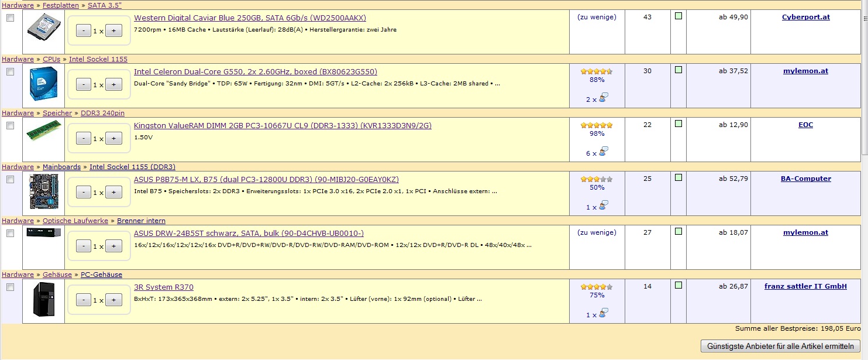Viewport: 868px width, 360px height.
Task: Click the ASUS DRW-24B5ST drive thumbnail
Action: [44, 232]
